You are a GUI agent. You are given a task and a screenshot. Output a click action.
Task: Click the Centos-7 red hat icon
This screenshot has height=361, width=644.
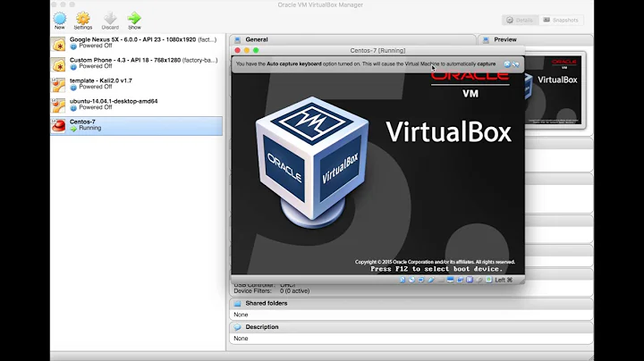pos(58,126)
